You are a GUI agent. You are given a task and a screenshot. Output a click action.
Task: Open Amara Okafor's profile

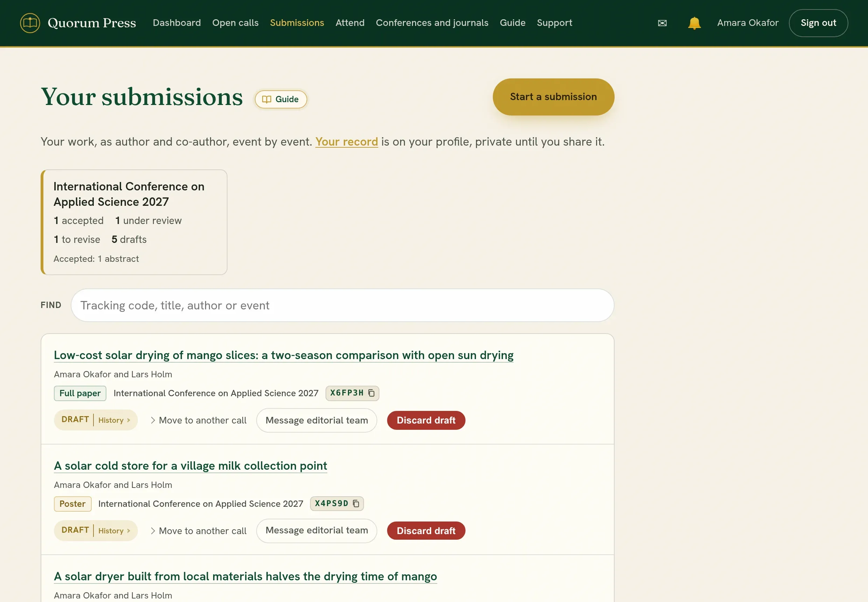tap(748, 23)
